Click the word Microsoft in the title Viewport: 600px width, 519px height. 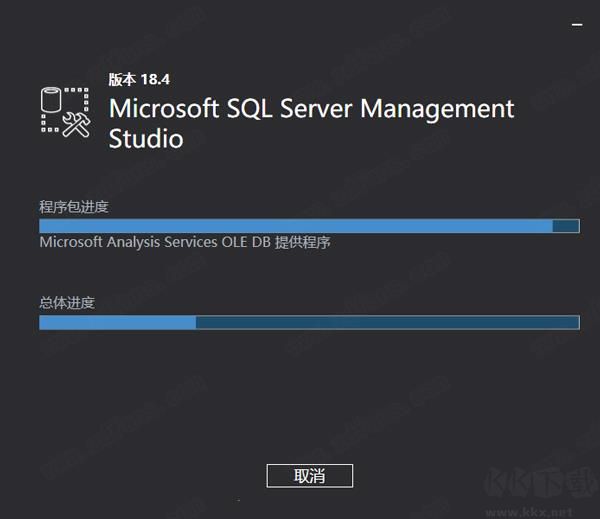[164, 108]
